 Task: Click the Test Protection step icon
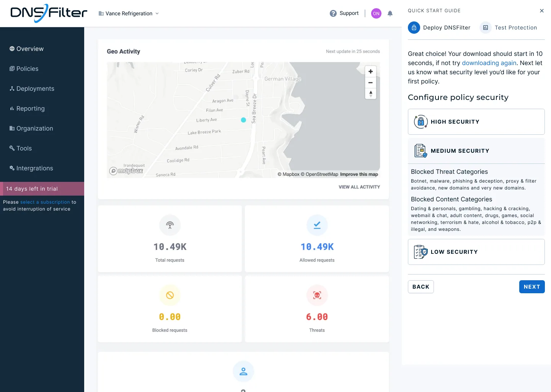click(x=486, y=28)
